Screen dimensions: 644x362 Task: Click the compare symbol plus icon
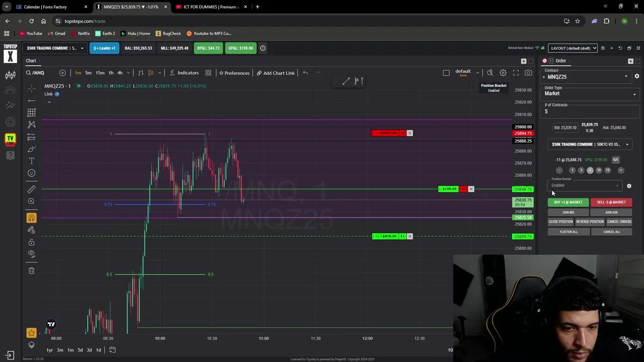62,73
